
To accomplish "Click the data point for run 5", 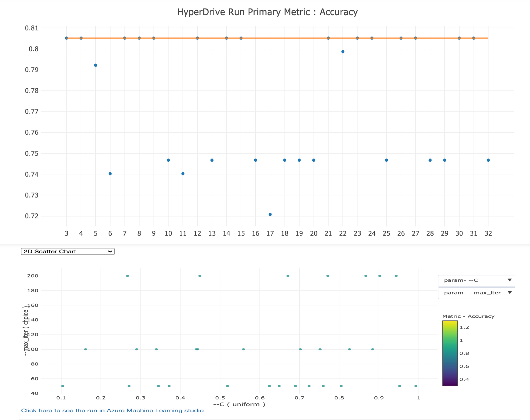I will click(96, 65).
